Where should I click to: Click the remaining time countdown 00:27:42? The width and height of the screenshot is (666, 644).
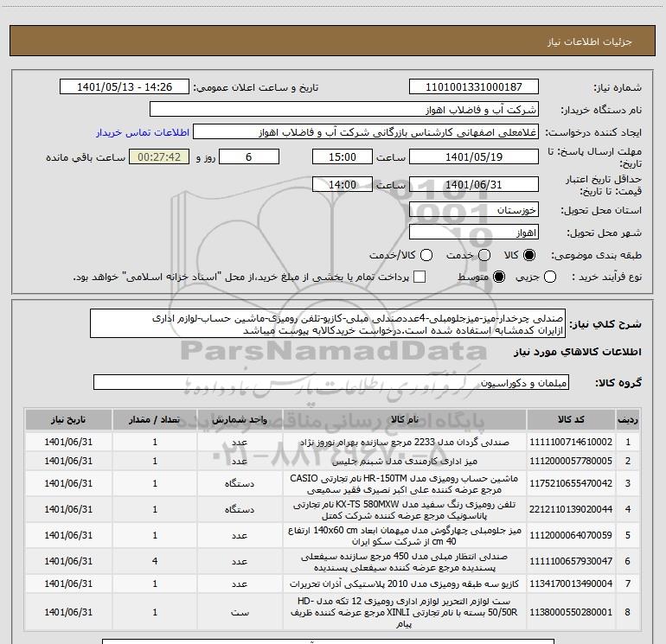click(159, 156)
